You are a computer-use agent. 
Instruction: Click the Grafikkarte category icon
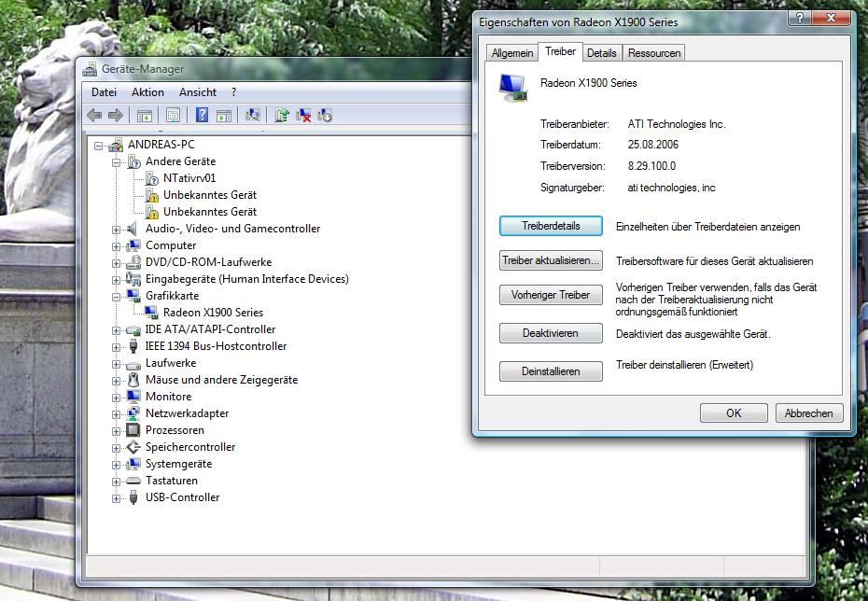click(x=133, y=296)
